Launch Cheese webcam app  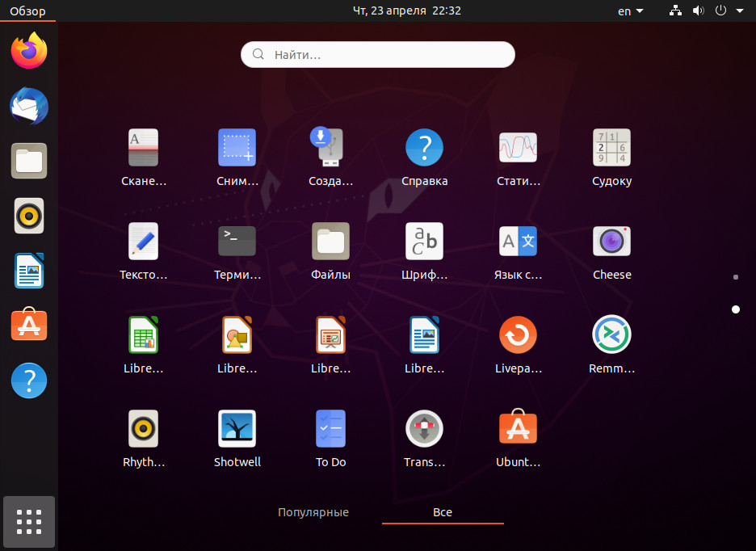pos(612,242)
